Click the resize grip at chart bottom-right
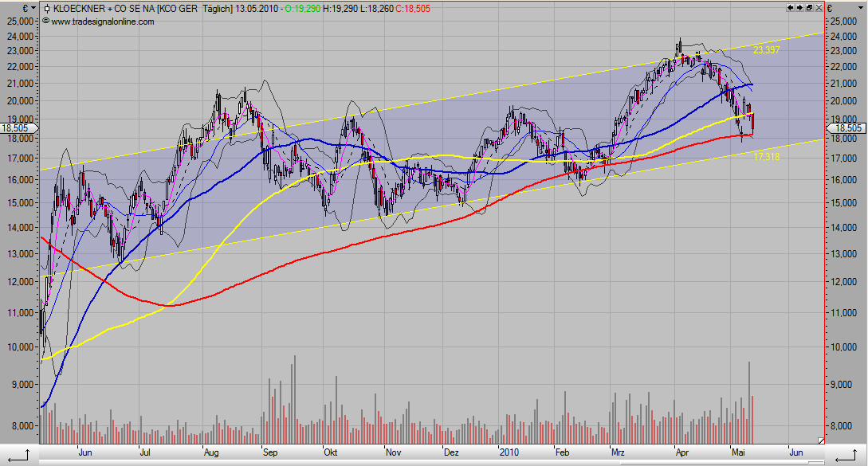This screenshot has height=466, width=868. (820, 440)
